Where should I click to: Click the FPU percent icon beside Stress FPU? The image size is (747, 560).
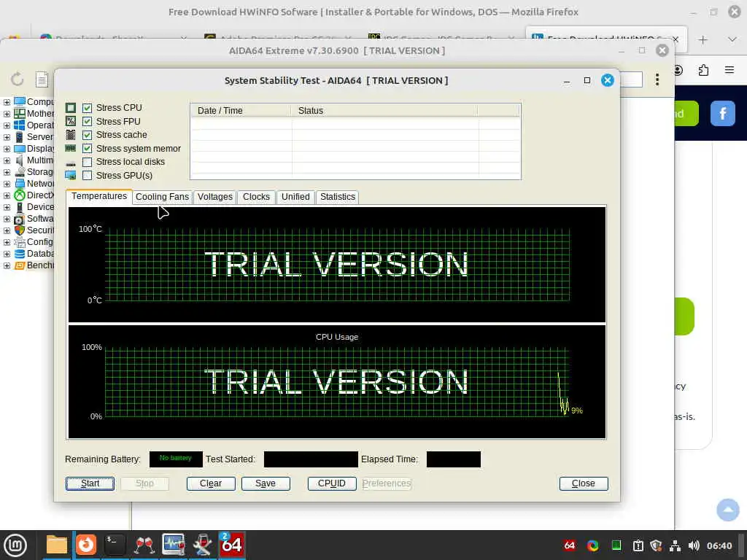click(x=71, y=122)
